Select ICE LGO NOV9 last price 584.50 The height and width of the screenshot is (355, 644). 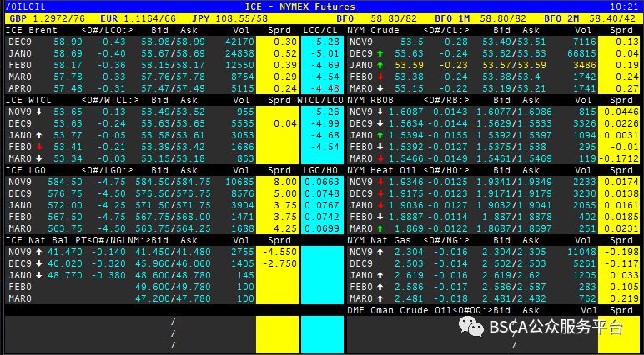(65, 182)
